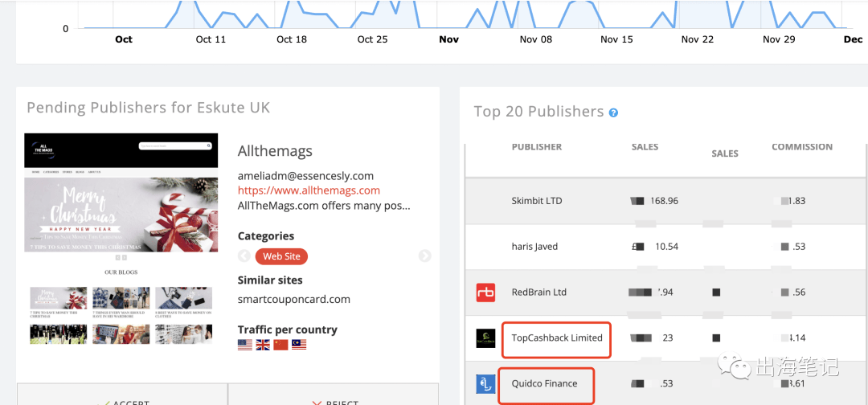
Task: Click the China flag icon
Action: coord(280,345)
